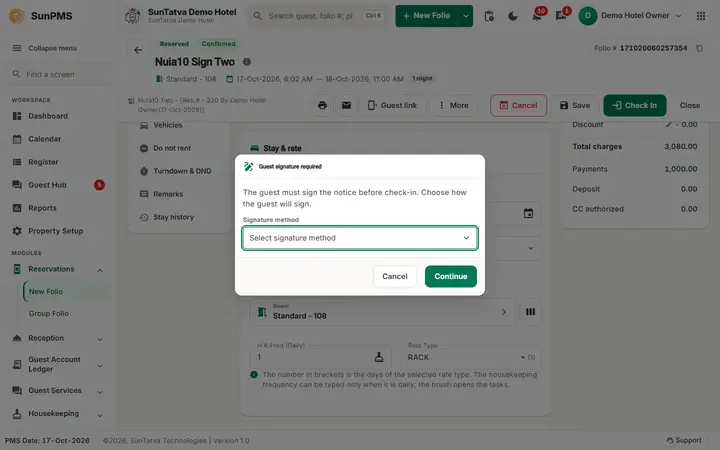Cancel the guest signature dialog

394,276
